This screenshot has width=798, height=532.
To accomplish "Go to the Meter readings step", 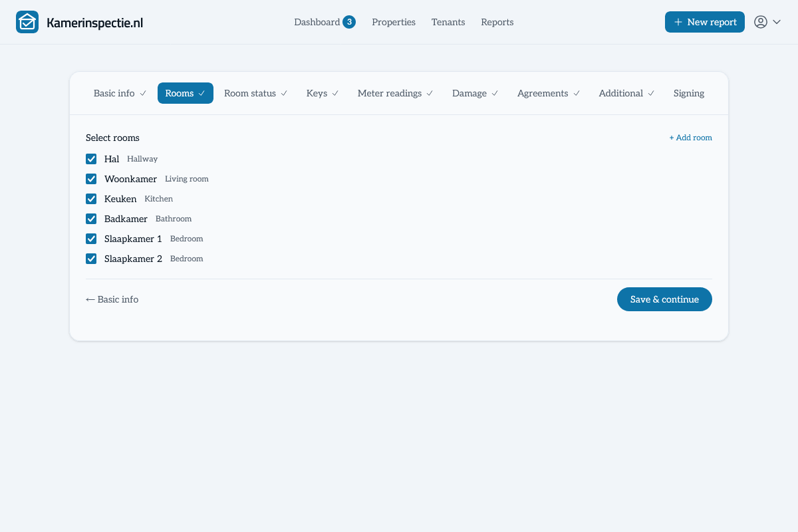I will 396,93.
